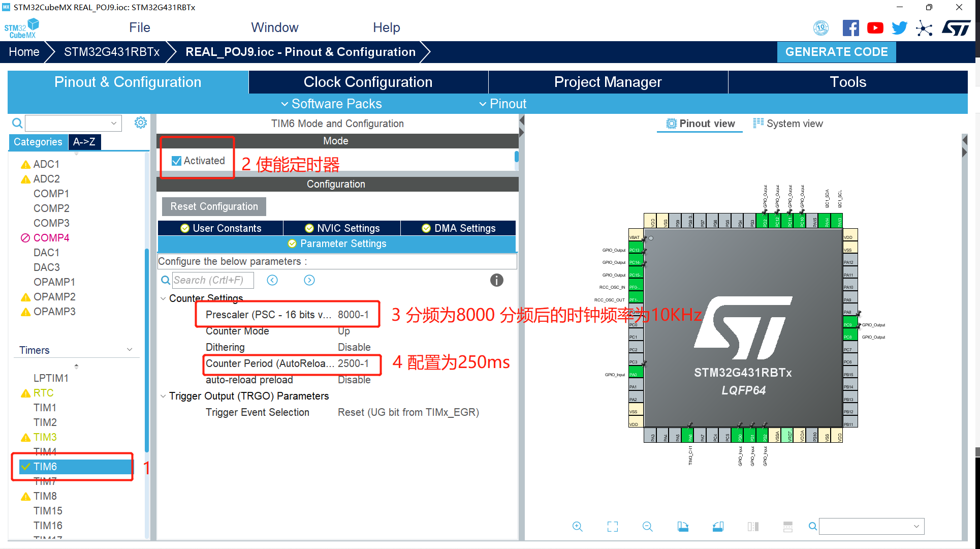Open the ST YouTube channel icon
Screen dimensions: 980x549
point(875,28)
